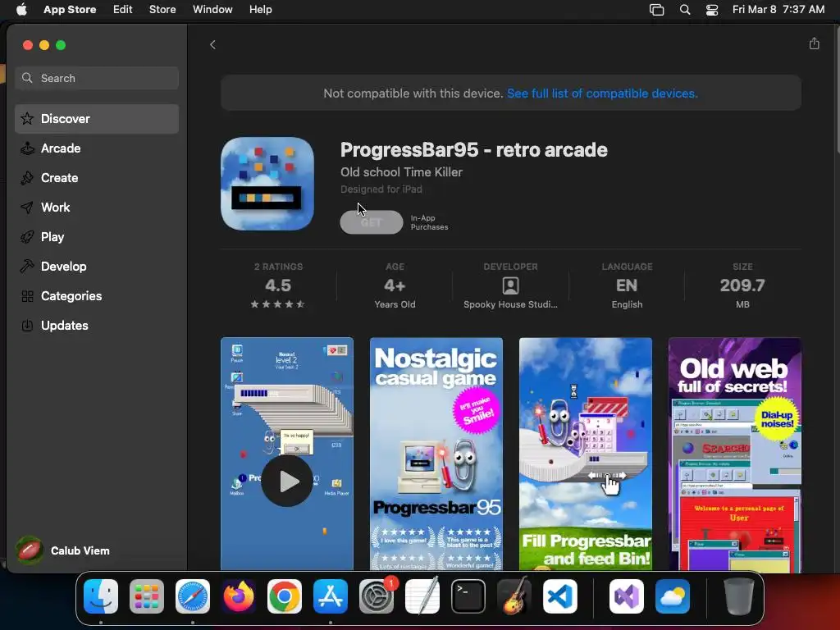Open the purple Visual Studio dock icon
840x630 pixels.
(626, 596)
